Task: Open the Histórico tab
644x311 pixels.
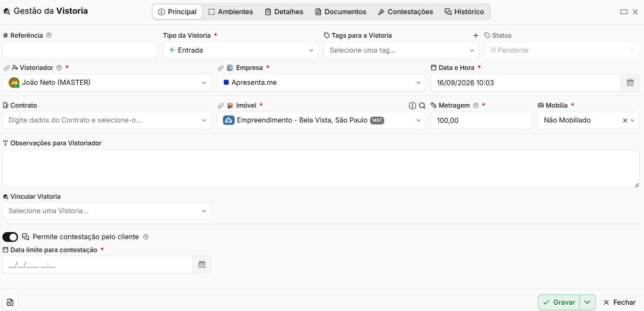Action: (x=464, y=12)
